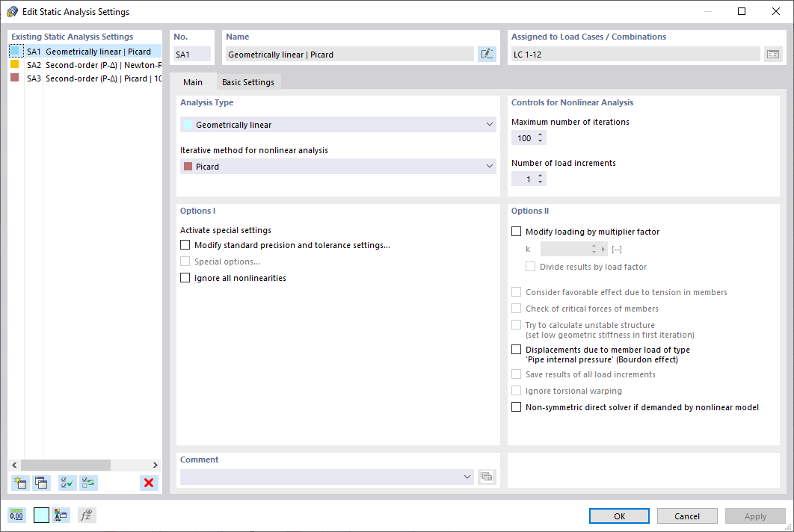Open the units and decimal places settings
The image size is (794, 532).
pos(16,515)
